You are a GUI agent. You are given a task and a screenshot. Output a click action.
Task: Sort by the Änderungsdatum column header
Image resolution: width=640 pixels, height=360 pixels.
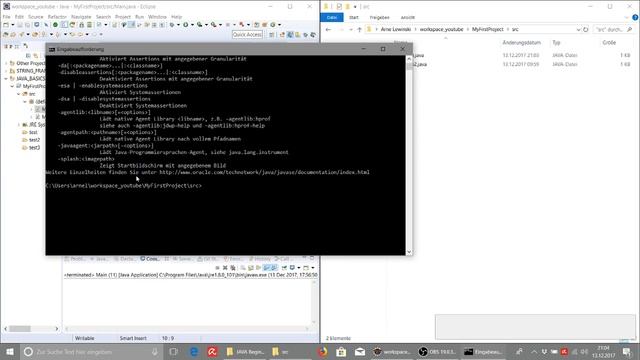[x=522, y=42]
